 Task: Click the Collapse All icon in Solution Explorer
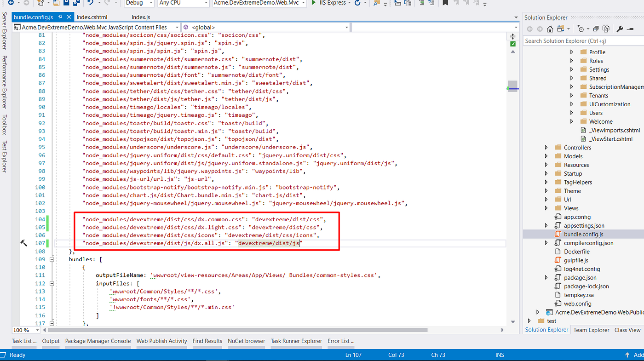(595, 29)
